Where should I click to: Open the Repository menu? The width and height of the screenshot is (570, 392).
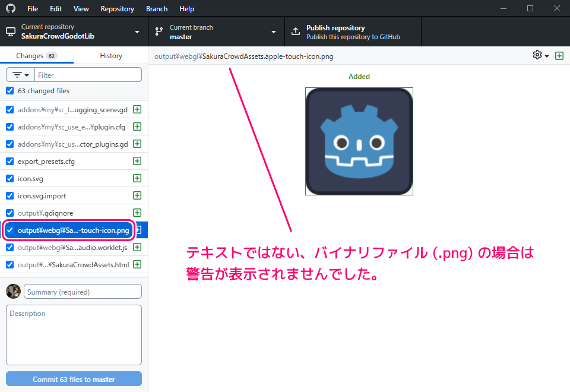(x=117, y=9)
